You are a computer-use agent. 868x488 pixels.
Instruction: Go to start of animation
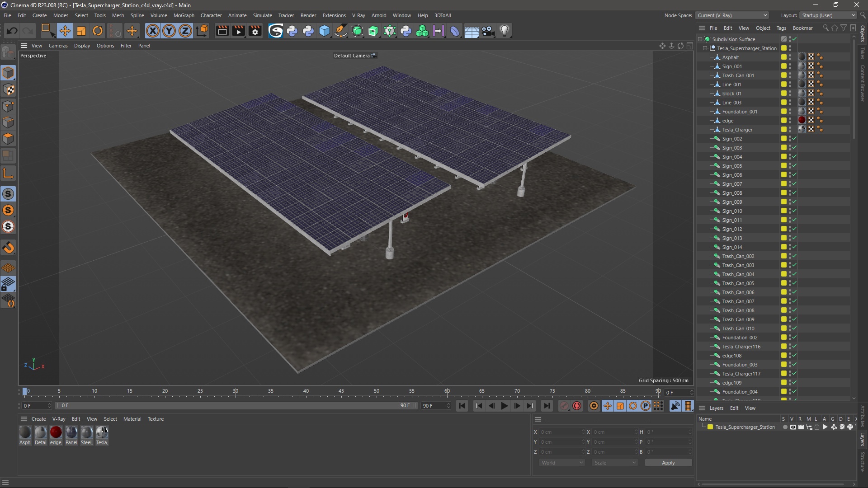pyautogui.click(x=462, y=406)
